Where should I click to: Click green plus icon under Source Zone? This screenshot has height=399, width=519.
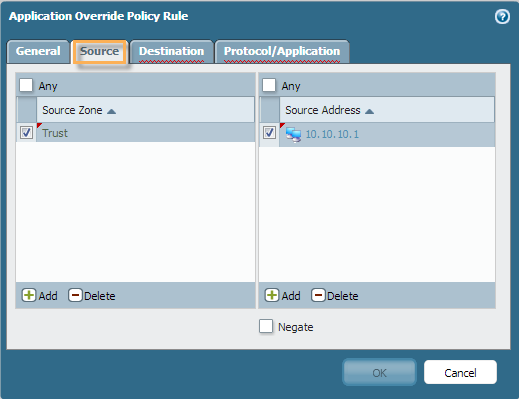coord(29,295)
